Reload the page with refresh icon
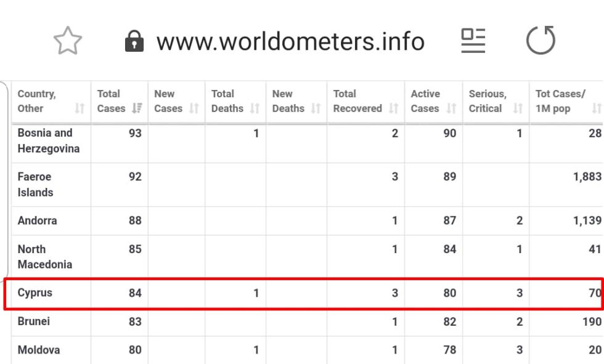 541,40
